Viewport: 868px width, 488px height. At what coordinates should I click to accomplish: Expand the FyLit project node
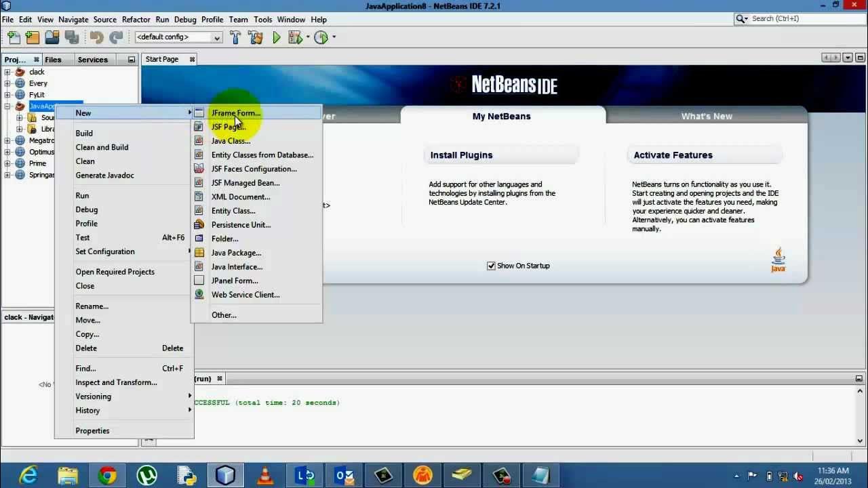(x=7, y=95)
